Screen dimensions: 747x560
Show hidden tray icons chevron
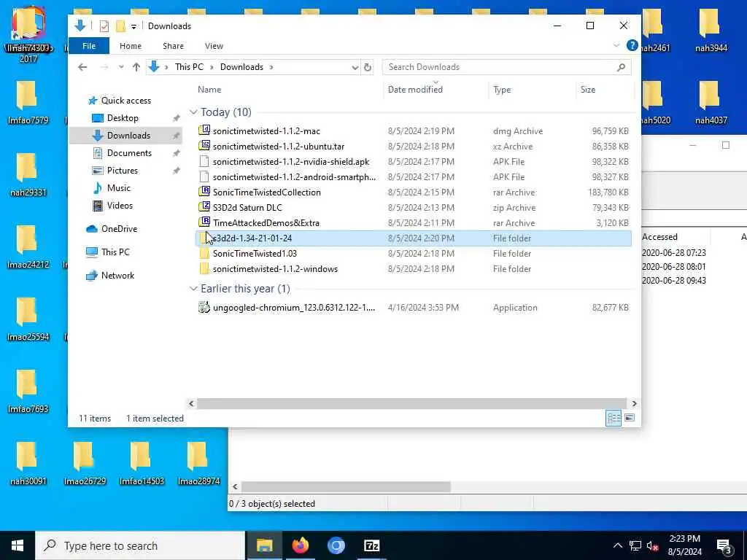[617, 545]
